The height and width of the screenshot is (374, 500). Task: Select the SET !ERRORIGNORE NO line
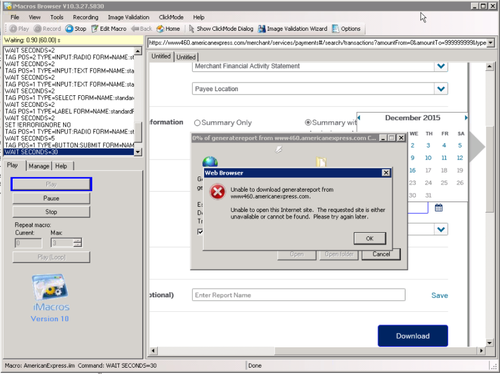(69, 125)
